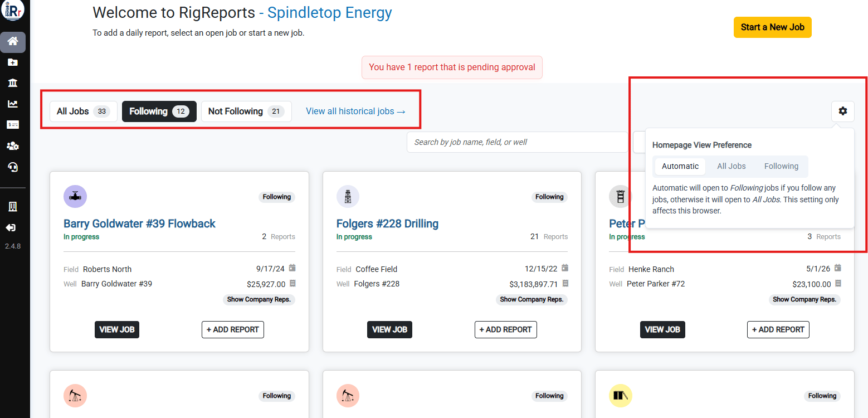Click the RigReports logo in the sidebar
This screenshot has height=418, width=868.
tap(12, 10)
